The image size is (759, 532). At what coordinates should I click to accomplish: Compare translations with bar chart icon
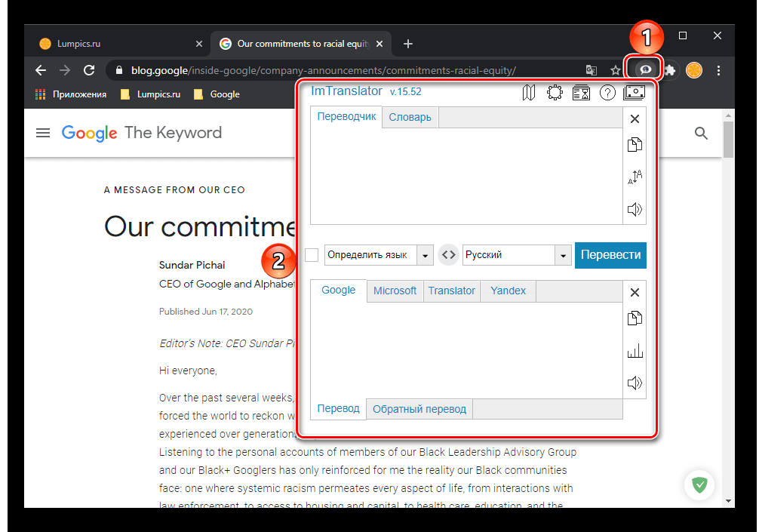tap(635, 350)
